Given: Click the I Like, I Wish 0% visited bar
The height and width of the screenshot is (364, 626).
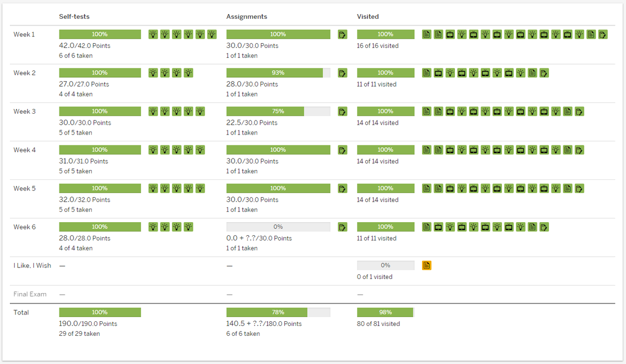Looking at the screenshot, I should pyautogui.click(x=386, y=265).
